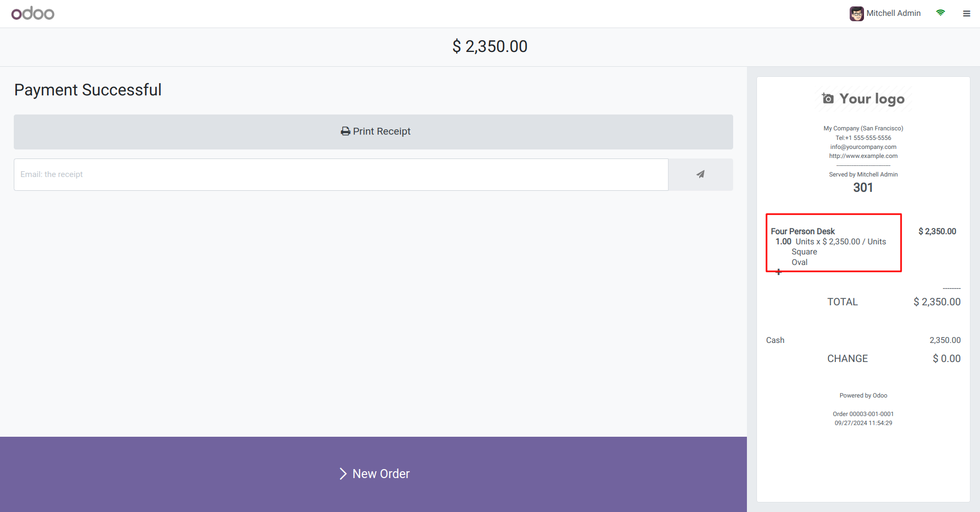Click the TOTAL amount on receipt
Screen dimensions: 980x512
937,302
